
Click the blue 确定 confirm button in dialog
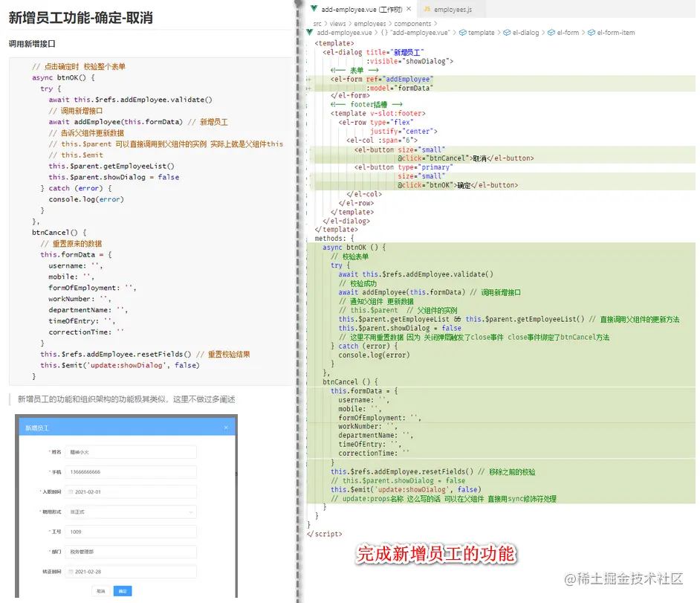point(123,591)
